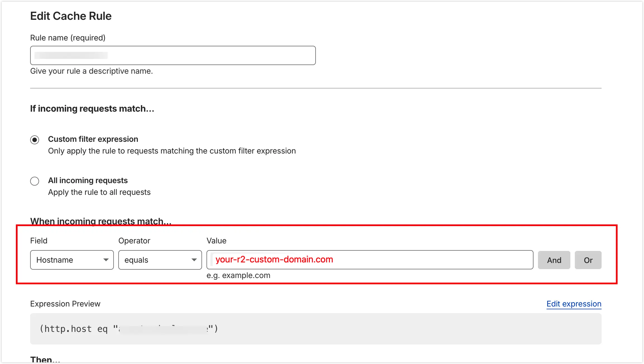This screenshot has width=644, height=364.
Task: Click the 'All incoming requests' label text
Action: 88,180
